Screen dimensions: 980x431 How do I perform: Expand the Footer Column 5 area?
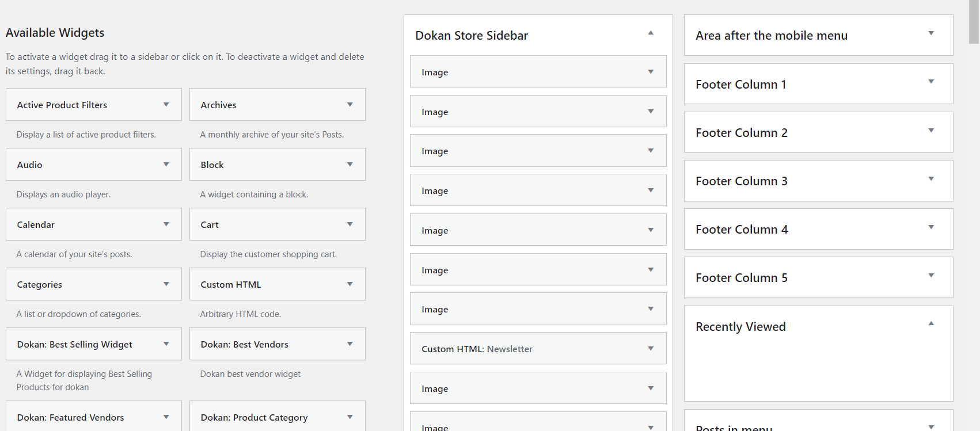pyautogui.click(x=930, y=276)
